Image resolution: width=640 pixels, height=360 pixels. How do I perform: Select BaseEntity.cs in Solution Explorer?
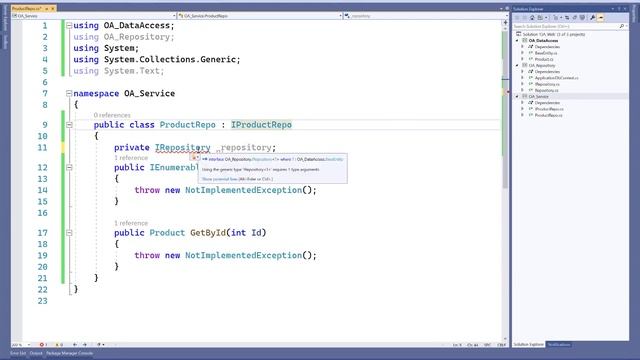(545, 53)
